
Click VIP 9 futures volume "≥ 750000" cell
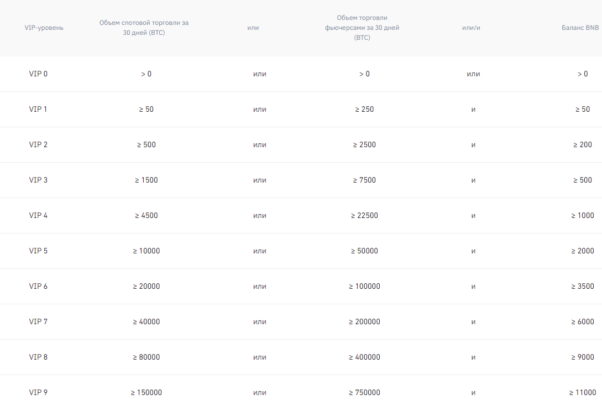pyautogui.click(x=364, y=392)
